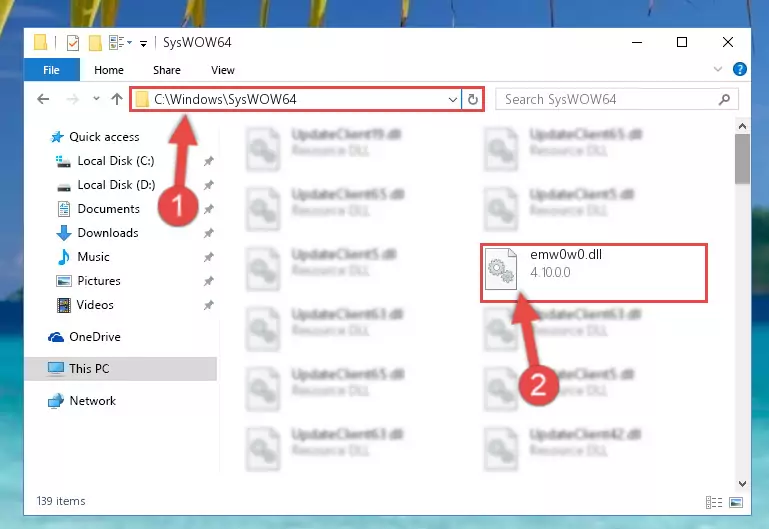Click the 139 items status text
Screen dimensions: 769x529
tap(61, 501)
